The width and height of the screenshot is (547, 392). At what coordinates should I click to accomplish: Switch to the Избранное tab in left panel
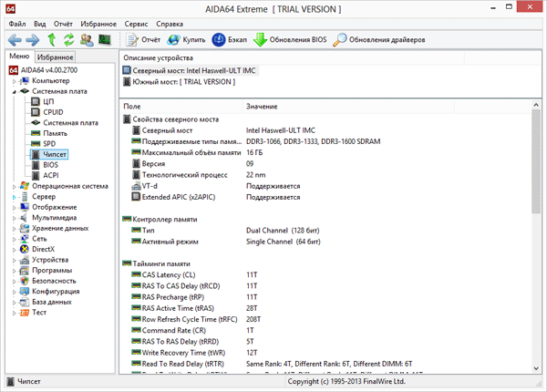click(x=55, y=57)
